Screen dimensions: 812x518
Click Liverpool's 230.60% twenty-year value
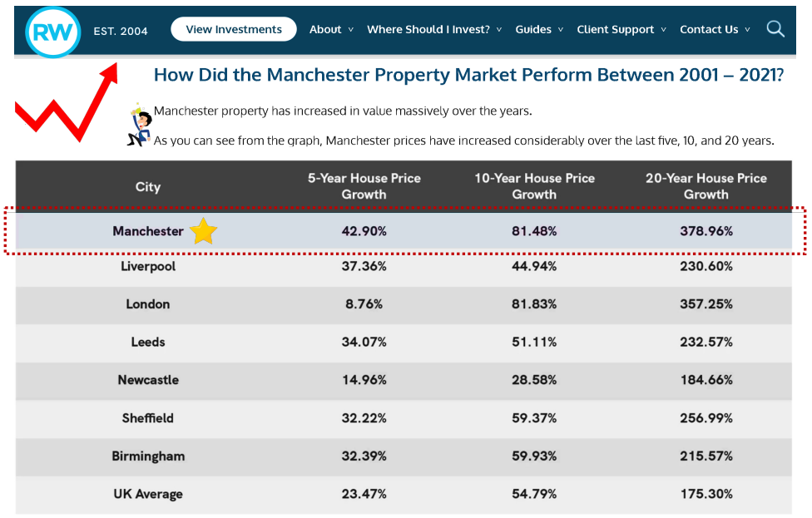pyautogui.click(x=706, y=267)
